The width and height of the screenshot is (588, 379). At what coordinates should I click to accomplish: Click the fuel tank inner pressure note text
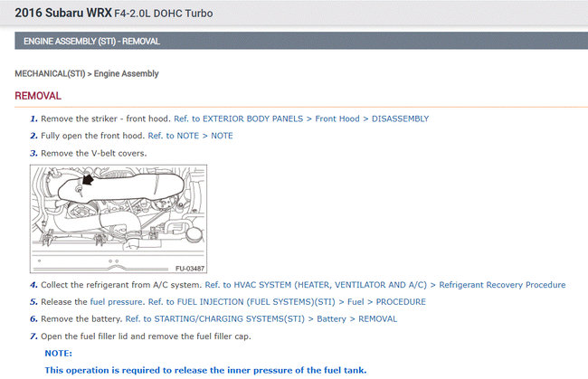pyautogui.click(x=205, y=370)
